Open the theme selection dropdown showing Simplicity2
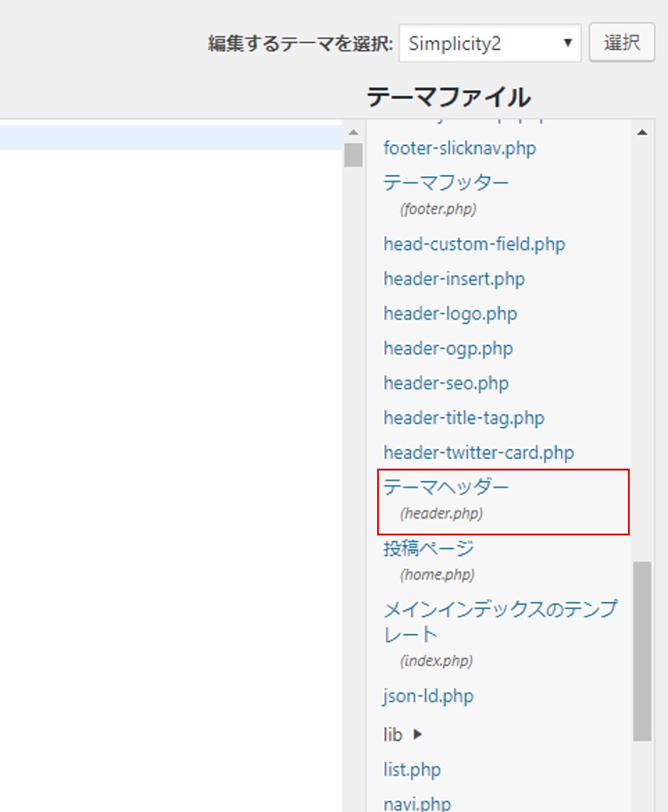Viewport: 668px width, 812px height. coord(489,44)
